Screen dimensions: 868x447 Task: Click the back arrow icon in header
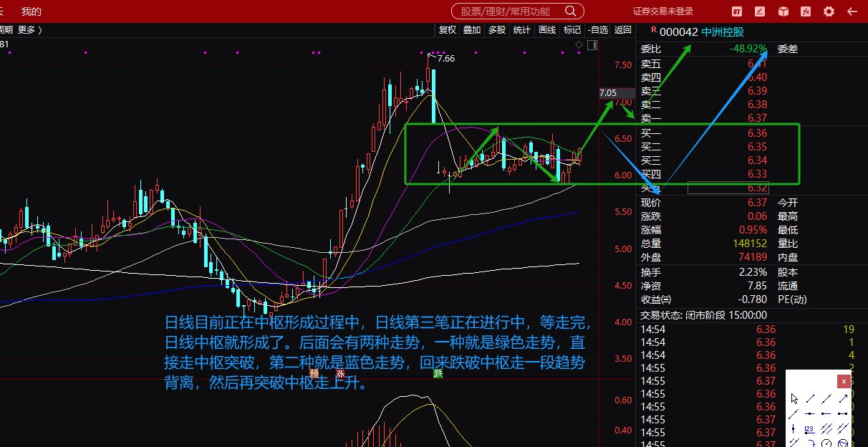click(852, 11)
